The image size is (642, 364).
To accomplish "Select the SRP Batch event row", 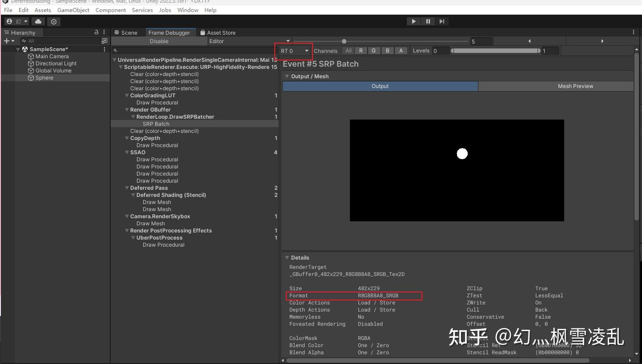I will [195, 124].
